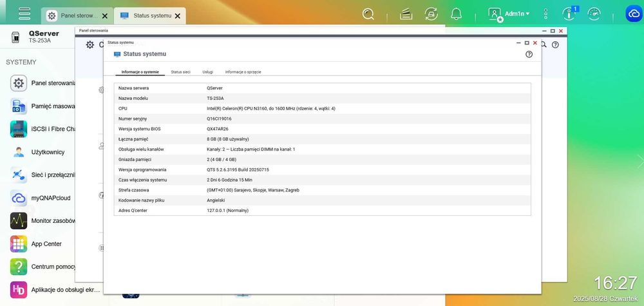This screenshot has width=644, height=306.
Task: Click the SYSTEMY sidebar heading
Action: point(21,62)
